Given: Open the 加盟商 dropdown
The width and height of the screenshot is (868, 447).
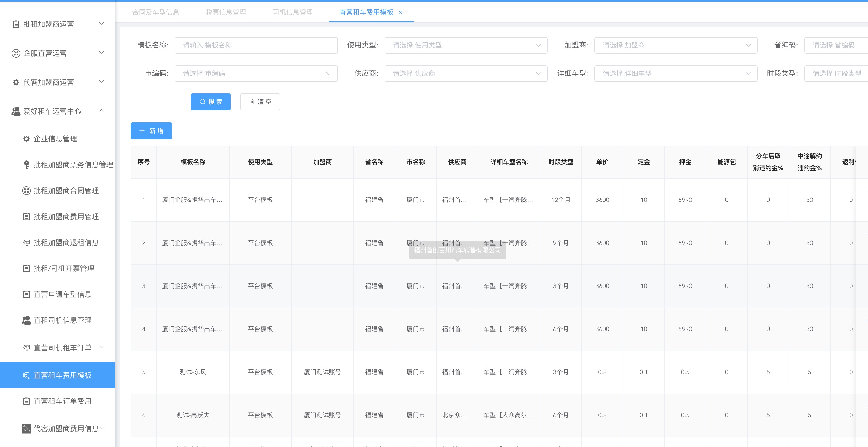Looking at the screenshot, I should (x=675, y=45).
